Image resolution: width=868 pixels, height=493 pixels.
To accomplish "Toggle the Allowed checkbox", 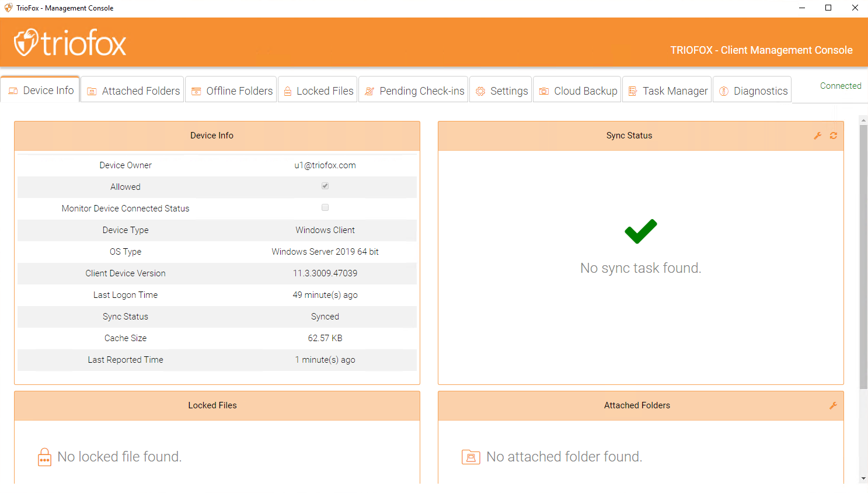I will 325,186.
